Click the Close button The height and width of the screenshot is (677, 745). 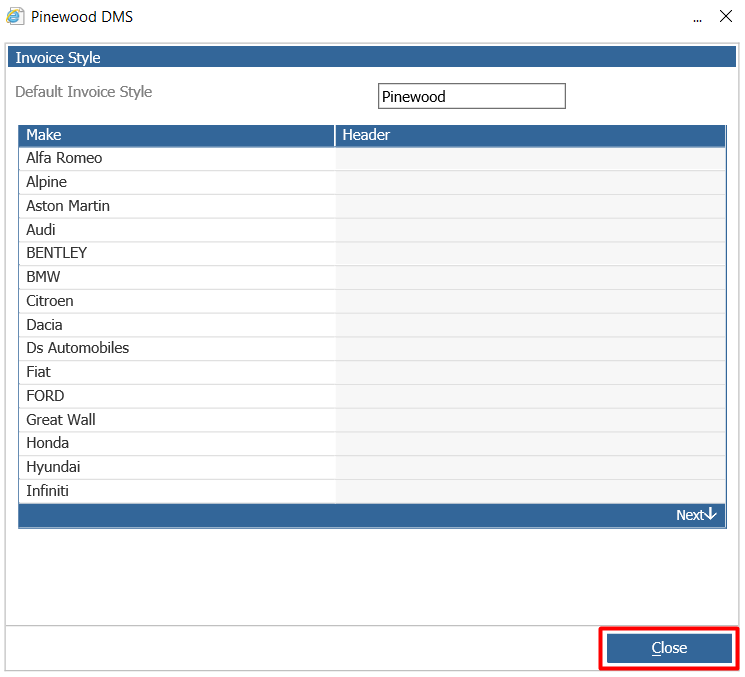click(x=669, y=648)
